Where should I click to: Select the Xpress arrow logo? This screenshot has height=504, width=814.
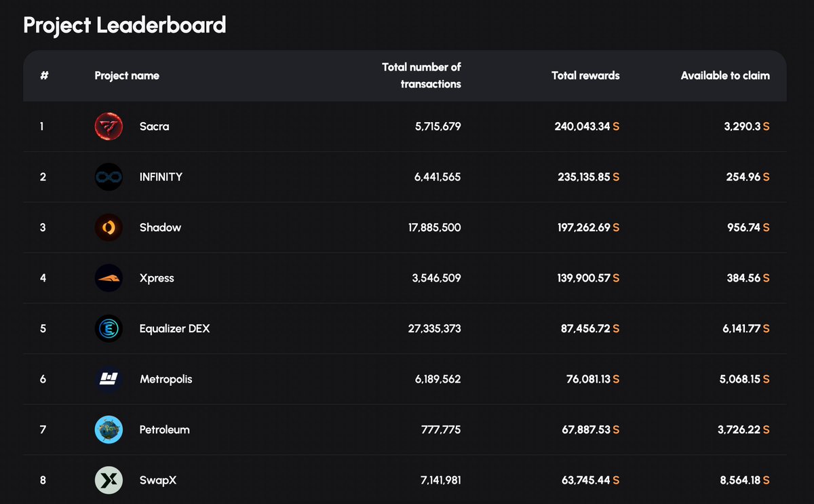[109, 278]
